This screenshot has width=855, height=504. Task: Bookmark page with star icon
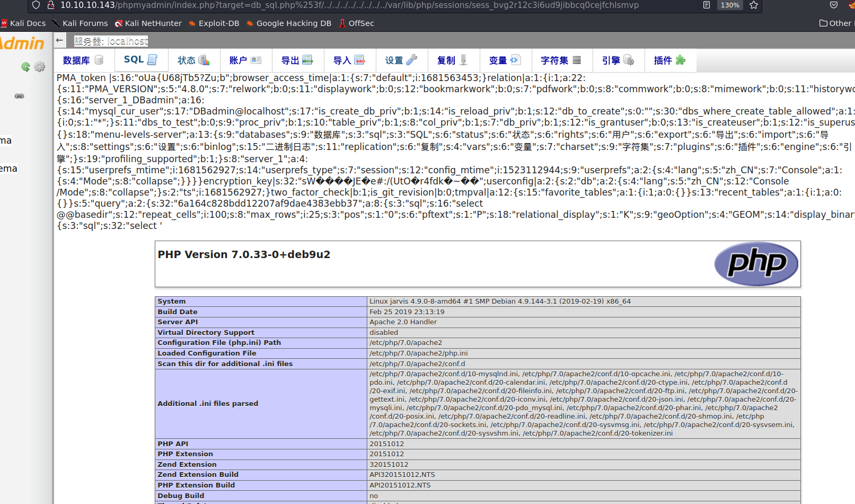pyautogui.click(x=754, y=5)
